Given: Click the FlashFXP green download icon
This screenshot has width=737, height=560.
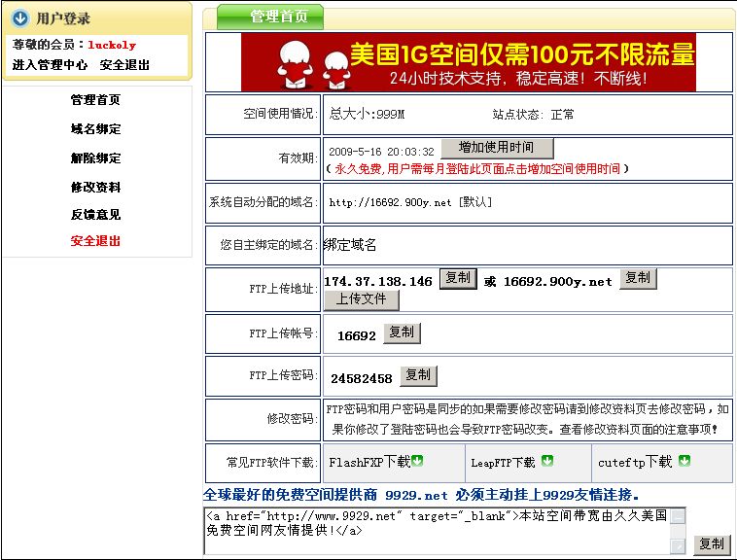Looking at the screenshot, I should click(418, 461).
